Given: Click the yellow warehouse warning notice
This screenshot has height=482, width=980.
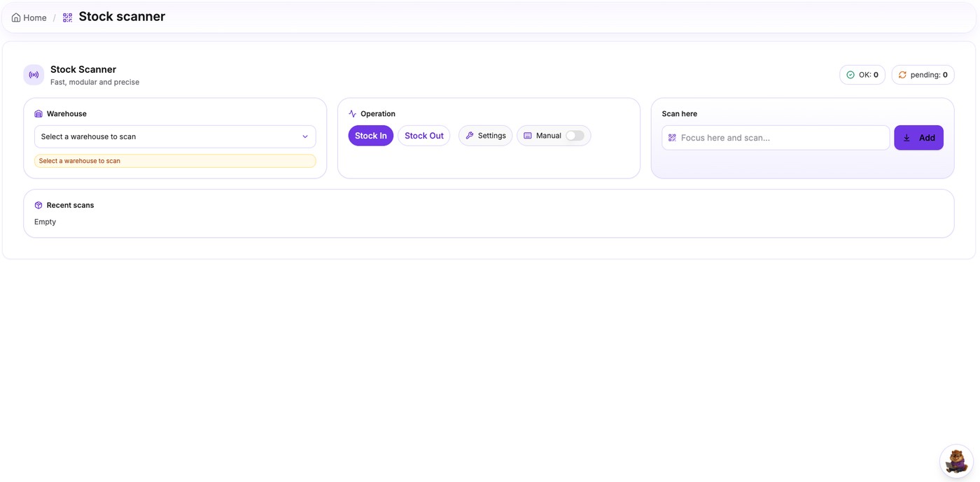Looking at the screenshot, I should [175, 161].
